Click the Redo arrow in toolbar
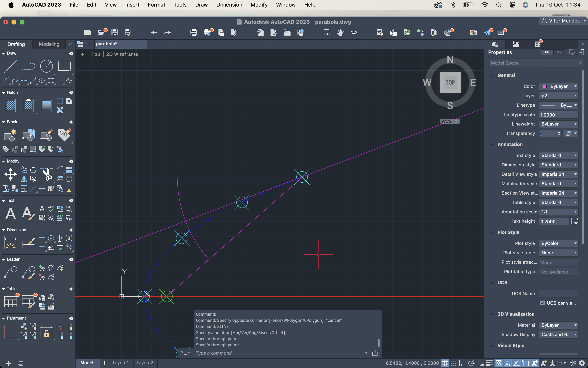 (167, 32)
